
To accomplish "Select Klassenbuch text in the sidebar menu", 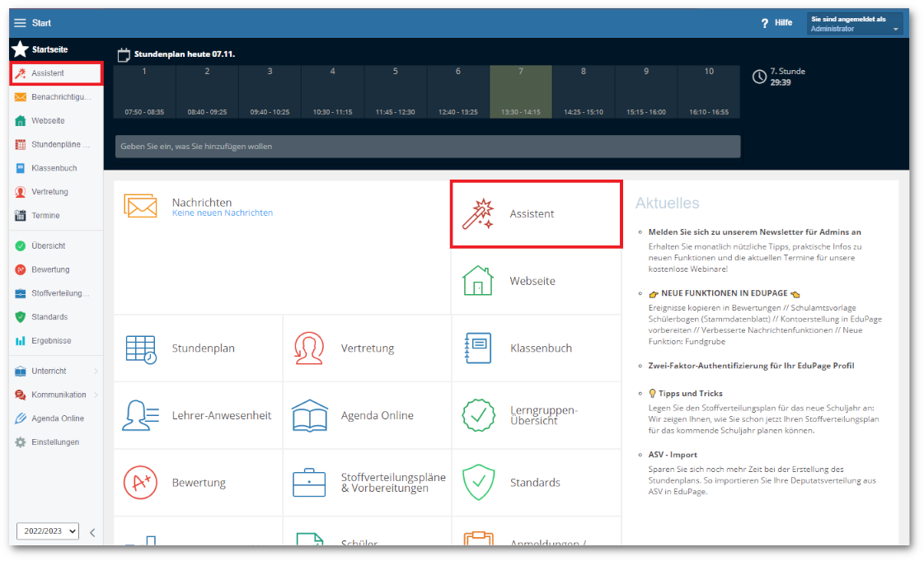I will (54, 168).
